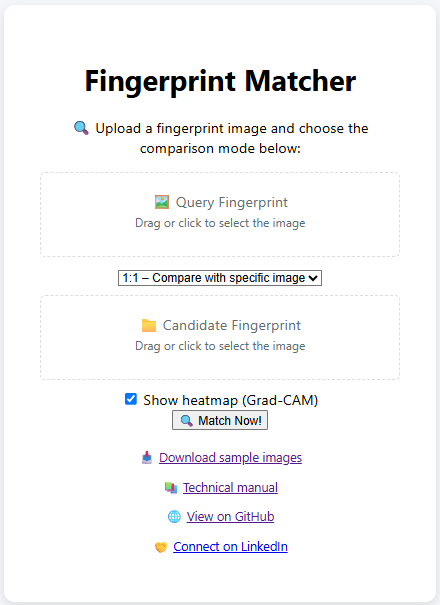Click the Fingerprint Matcher page heading

(220, 81)
